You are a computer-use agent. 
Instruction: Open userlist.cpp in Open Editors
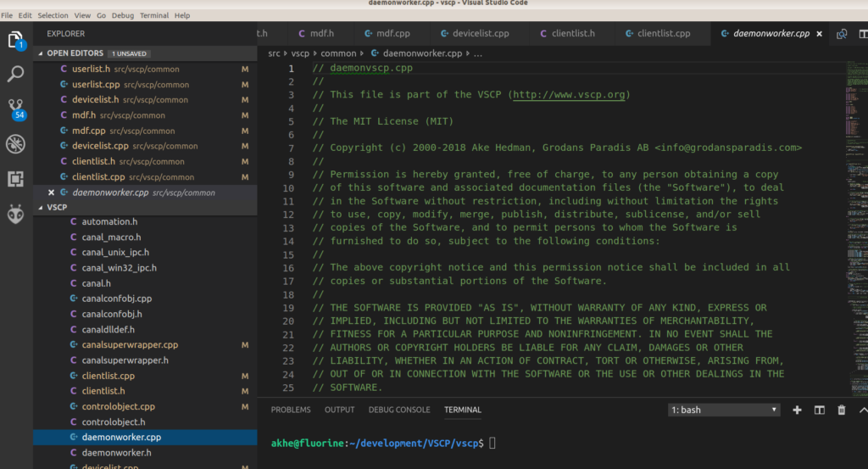(145, 85)
